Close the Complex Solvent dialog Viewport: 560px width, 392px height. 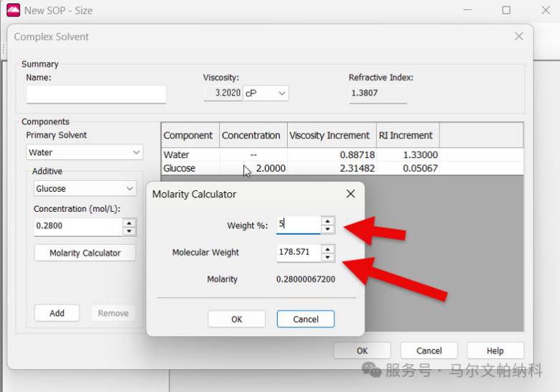519,37
